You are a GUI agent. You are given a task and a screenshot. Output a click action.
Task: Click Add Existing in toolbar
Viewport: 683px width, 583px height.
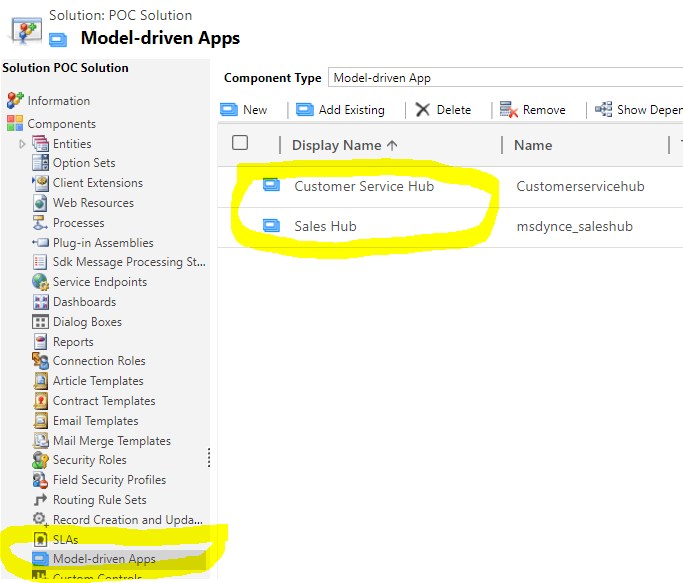tap(340, 110)
